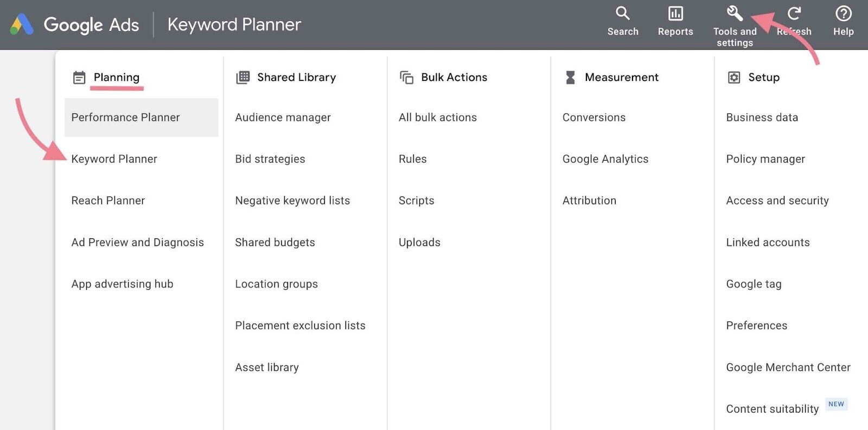Click the Planning calendar icon
Image resolution: width=868 pixels, height=430 pixels.
[x=79, y=77]
